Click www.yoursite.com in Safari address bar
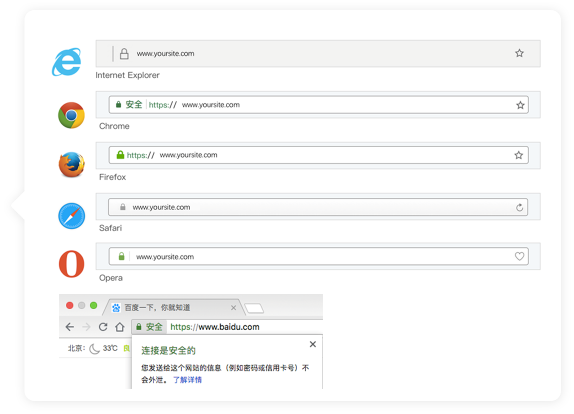This screenshot has height=414, width=574. [x=161, y=208]
